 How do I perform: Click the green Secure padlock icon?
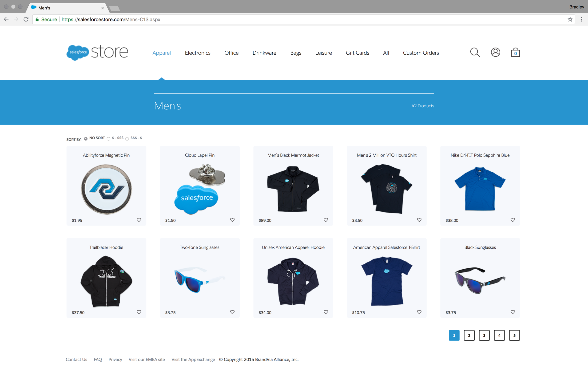click(37, 20)
